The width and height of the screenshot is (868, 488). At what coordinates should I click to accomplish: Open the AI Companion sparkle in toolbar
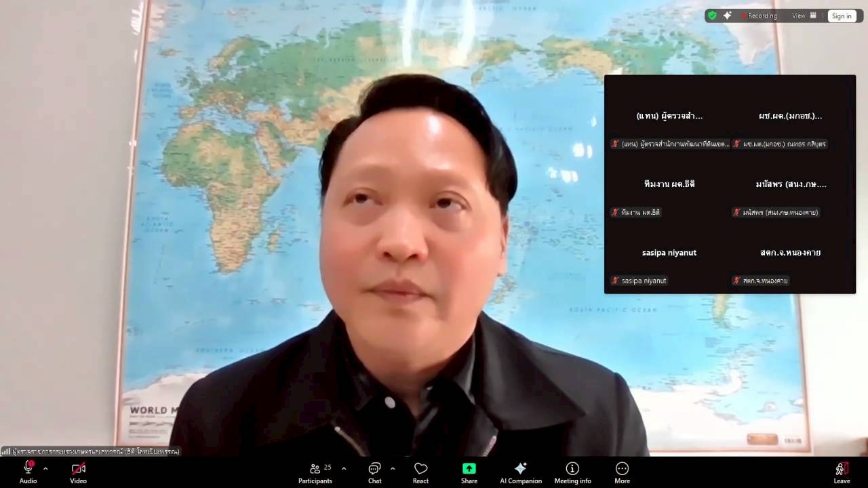(520, 472)
